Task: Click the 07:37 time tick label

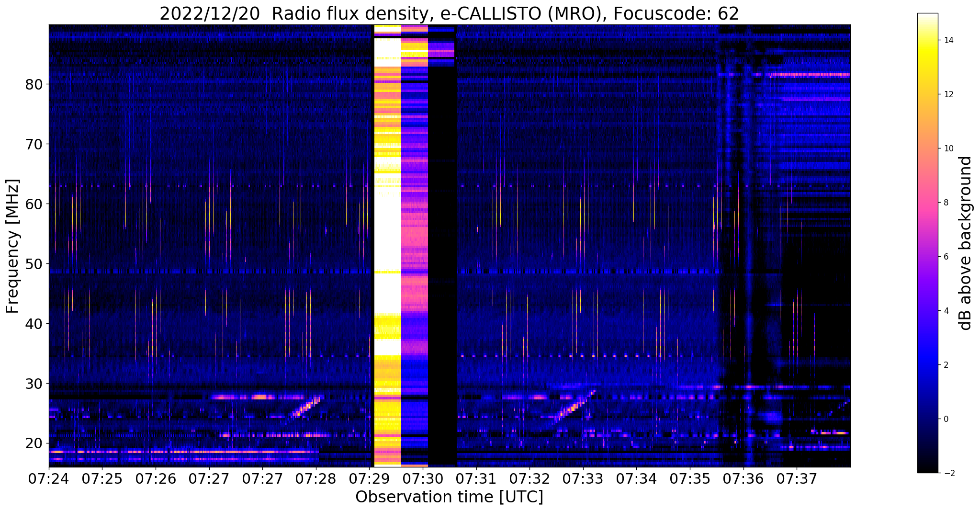Action: pos(797,478)
